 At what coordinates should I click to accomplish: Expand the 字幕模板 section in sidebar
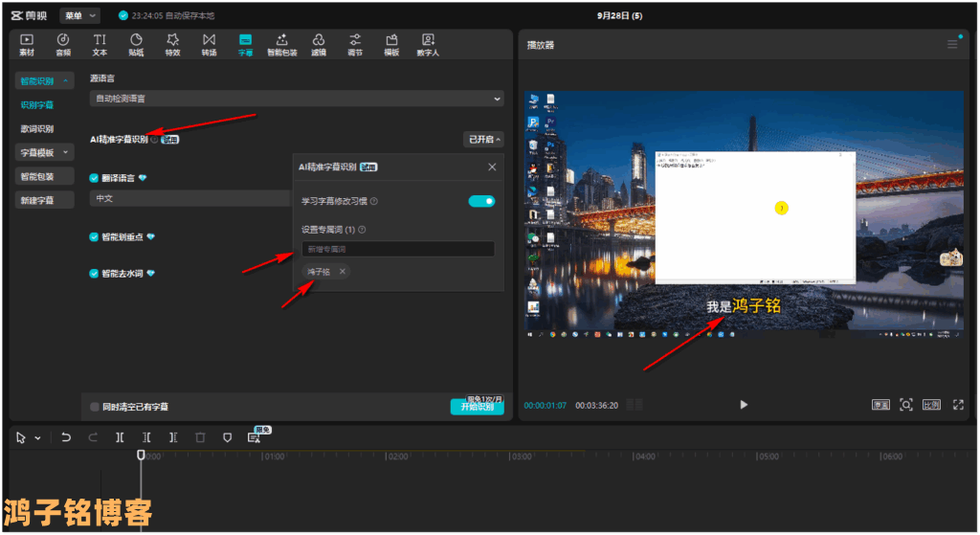[x=44, y=152]
